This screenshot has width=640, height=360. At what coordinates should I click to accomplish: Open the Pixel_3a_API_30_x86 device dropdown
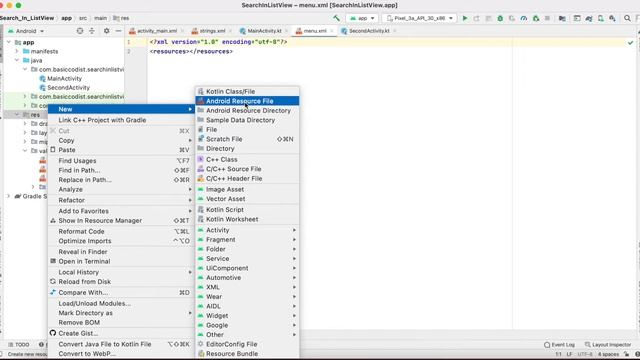419,18
